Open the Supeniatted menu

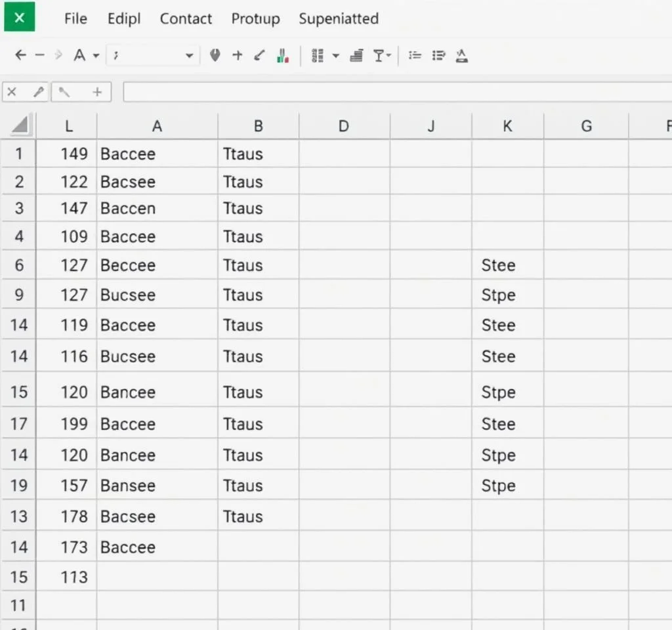pyautogui.click(x=338, y=19)
